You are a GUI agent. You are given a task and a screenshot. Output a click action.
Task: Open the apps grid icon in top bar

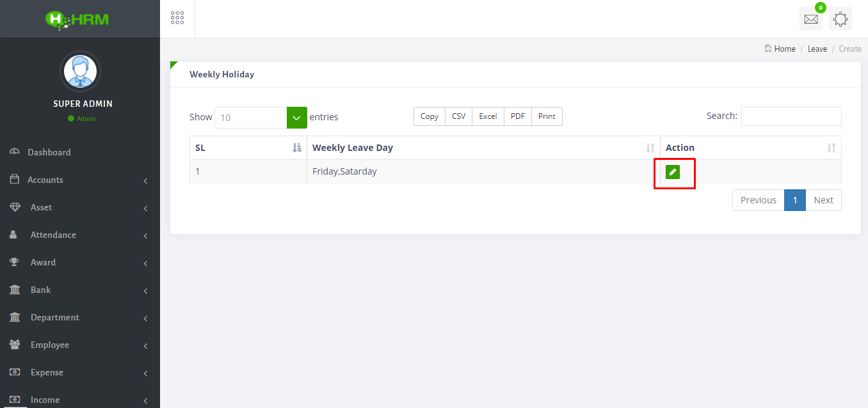click(x=177, y=17)
